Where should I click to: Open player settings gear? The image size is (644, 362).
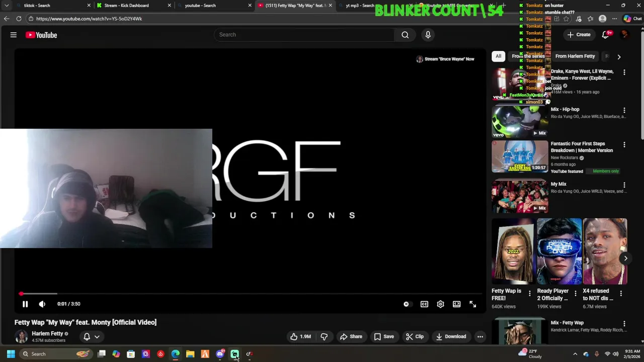pyautogui.click(x=440, y=304)
